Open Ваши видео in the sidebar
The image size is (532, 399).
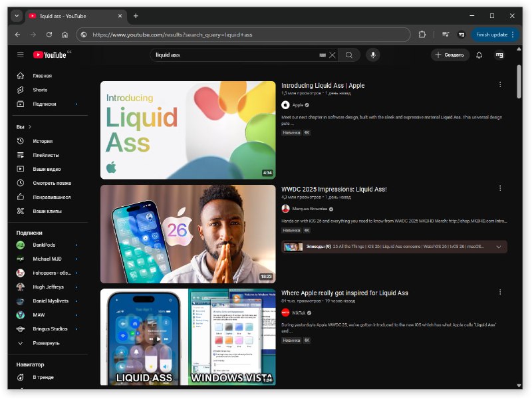(47, 169)
